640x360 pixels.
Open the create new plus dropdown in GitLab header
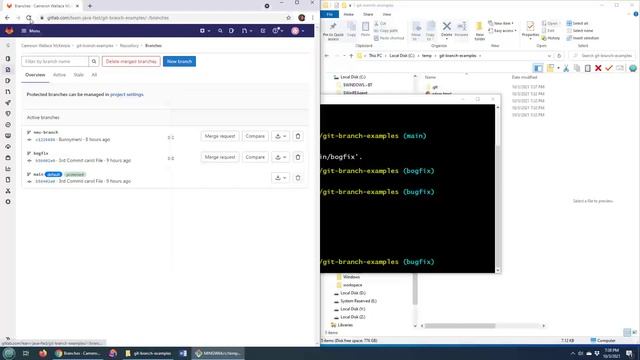pyautogui.click(x=205, y=31)
